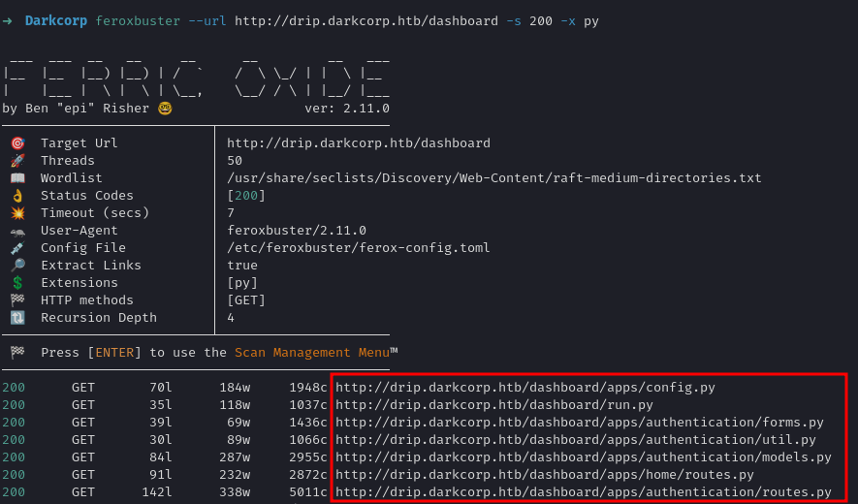Open the authentication/models.py result URL
The width and height of the screenshot is (858, 504).
(x=583, y=457)
